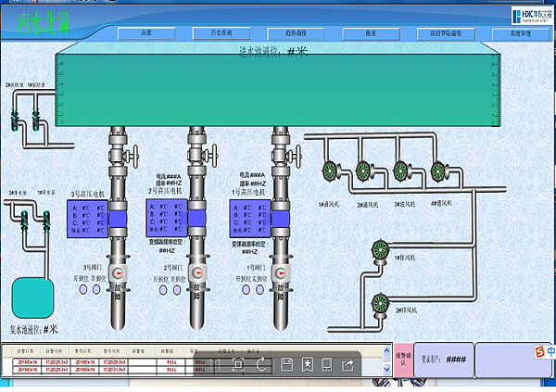Click the No. 2 pipe handwheel valve

click(x=217, y=149)
